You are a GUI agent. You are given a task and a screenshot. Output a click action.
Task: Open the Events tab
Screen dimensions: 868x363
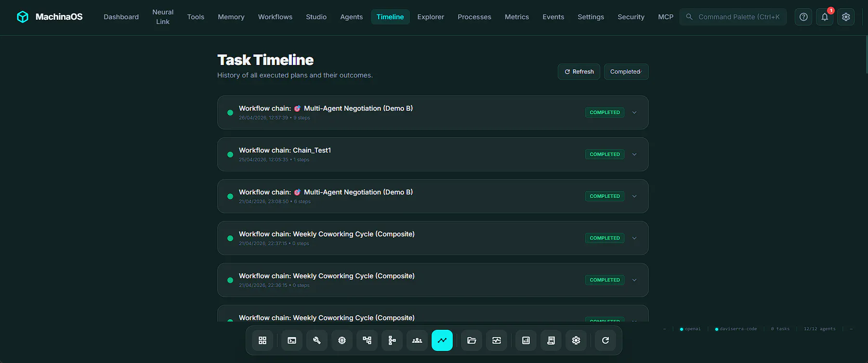(553, 17)
